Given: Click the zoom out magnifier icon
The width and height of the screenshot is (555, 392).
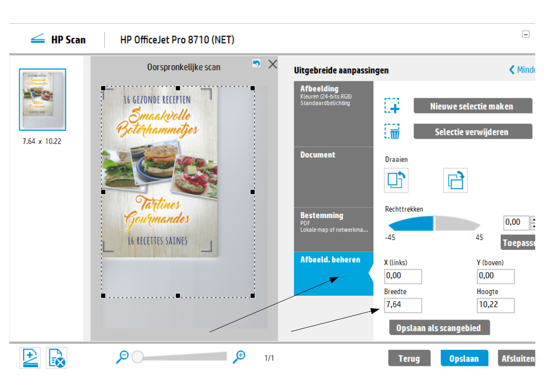Looking at the screenshot, I should pyautogui.click(x=123, y=356).
